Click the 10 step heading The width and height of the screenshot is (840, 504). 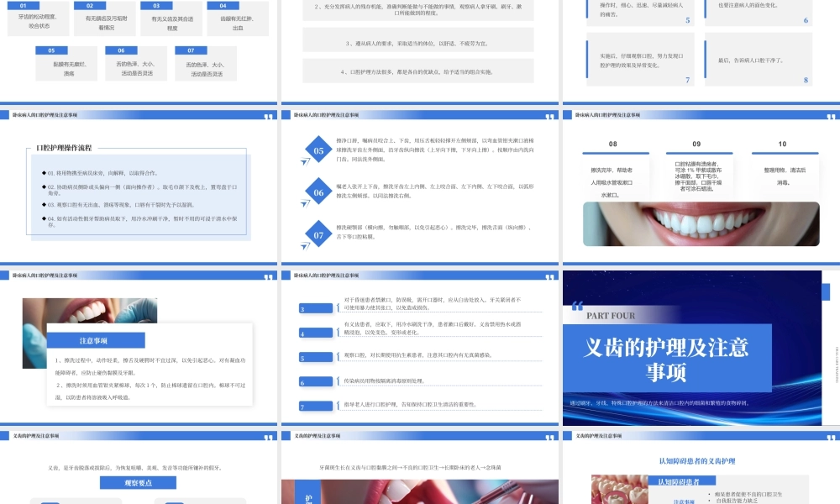click(x=782, y=144)
